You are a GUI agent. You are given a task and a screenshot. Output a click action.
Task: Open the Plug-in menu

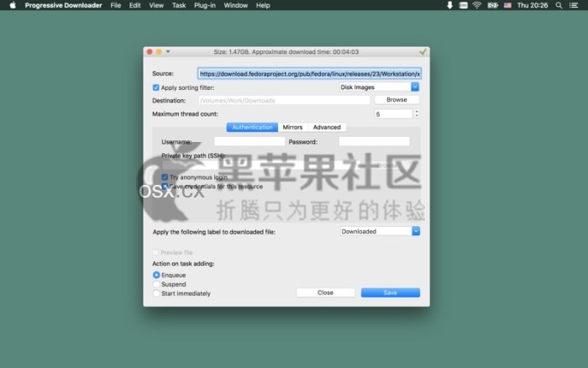(x=205, y=5)
